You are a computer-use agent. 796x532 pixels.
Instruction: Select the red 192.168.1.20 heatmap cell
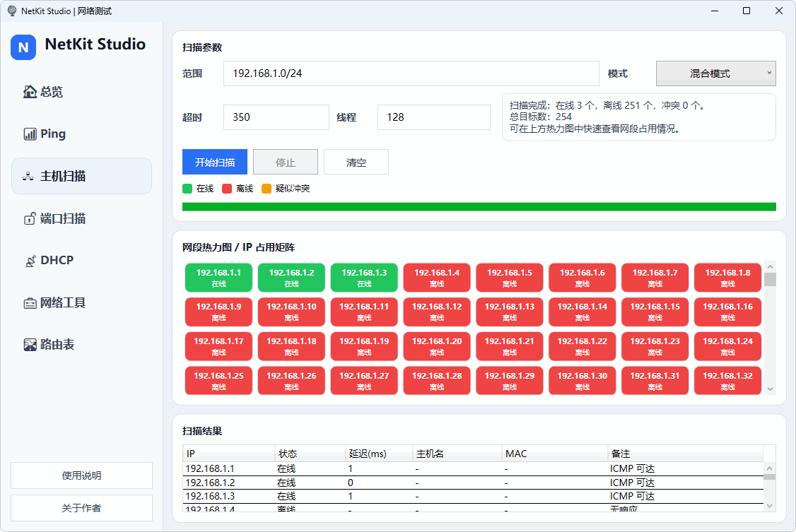[x=437, y=346]
